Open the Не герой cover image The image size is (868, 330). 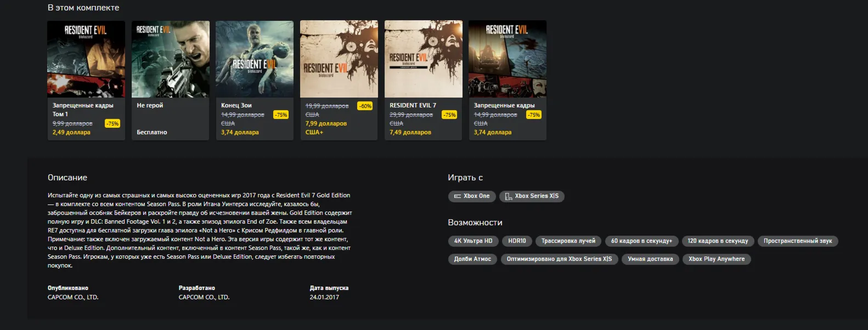tap(171, 59)
